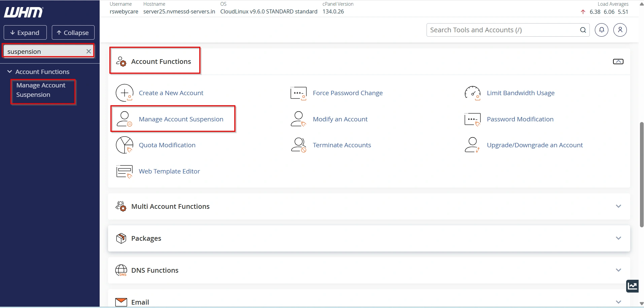Click the Manage Account Suspension user icon
The height and width of the screenshot is (308, 644).
click(124, 119)
